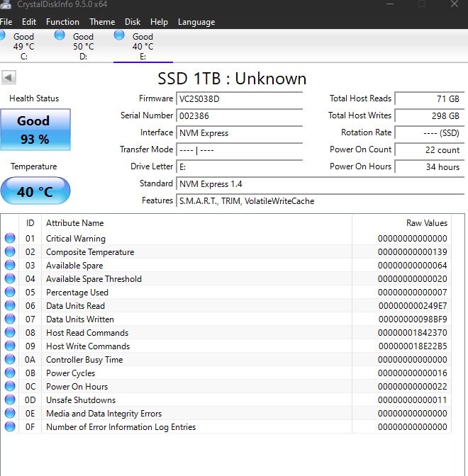This screenshot has width=468, height=476.
Task: Click the status orb for Controller Busy Time
Action: click(x=10, y=359)
